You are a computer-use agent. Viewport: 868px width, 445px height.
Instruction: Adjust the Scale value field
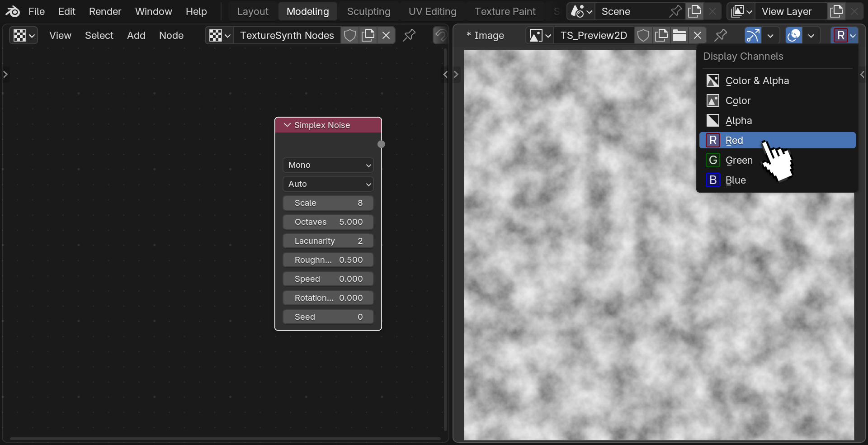click(328, 203)
